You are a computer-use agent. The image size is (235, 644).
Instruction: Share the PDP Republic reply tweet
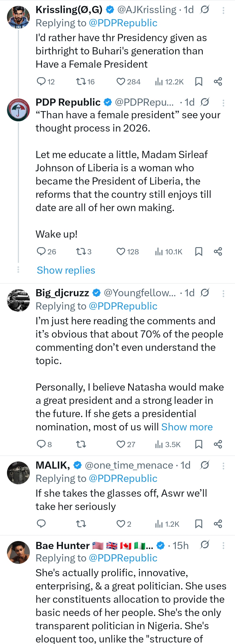tap(218, 251)
